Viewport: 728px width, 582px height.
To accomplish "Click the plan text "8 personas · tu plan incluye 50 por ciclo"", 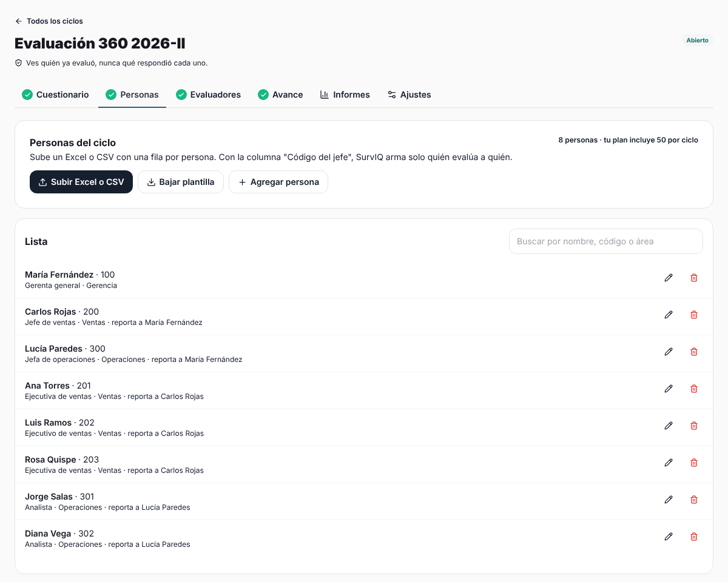I will click(x=629, y=140).
